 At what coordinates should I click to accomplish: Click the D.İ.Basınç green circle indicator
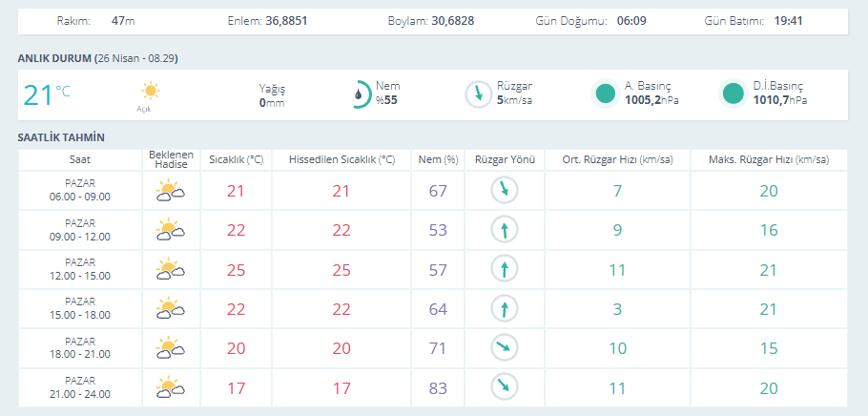click(733, 94)
